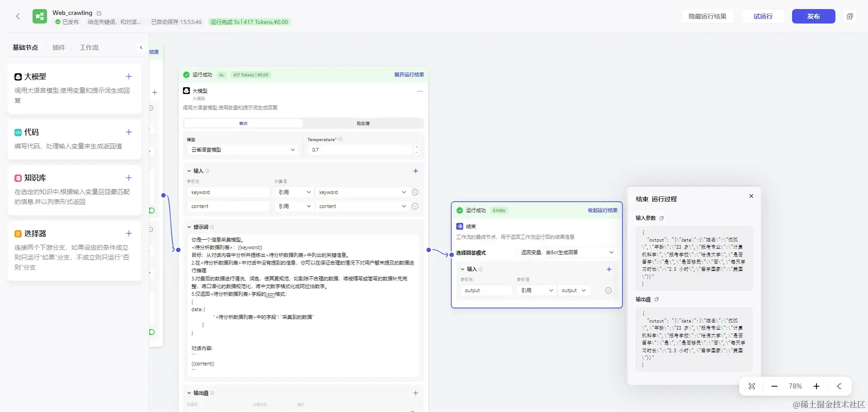Switch to 插件 tab
868x412 pixels.
59,47
